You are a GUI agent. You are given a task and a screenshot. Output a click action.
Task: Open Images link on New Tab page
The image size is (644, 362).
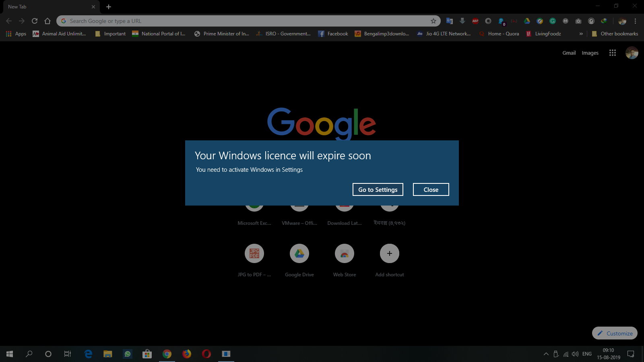click(590, 53)
